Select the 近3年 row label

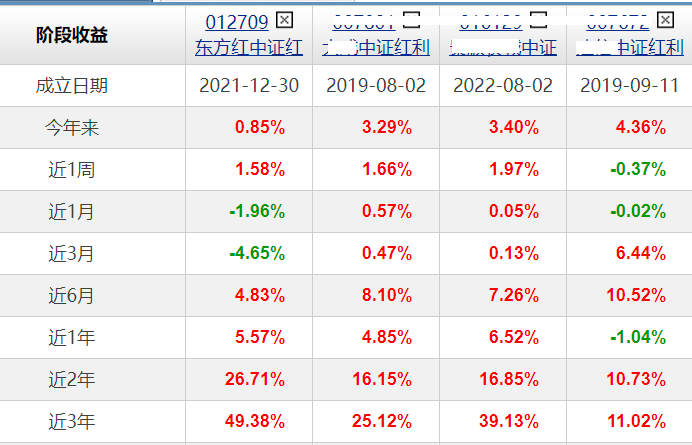[x=72, y=422]
